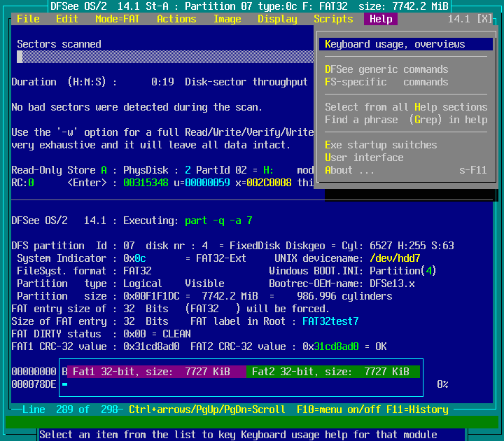
Task: Click the Fat2 32-bit map segment
Action: coord(333,372)
